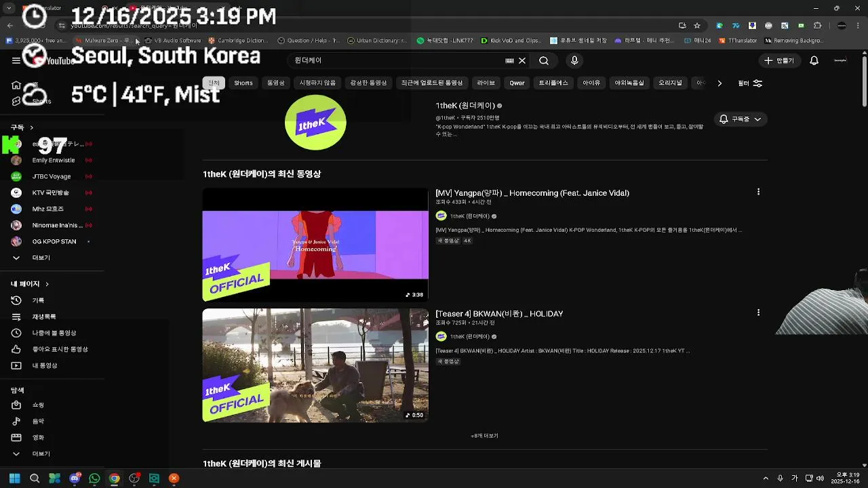The image size is (868, 488).
Task: Select the 오리지널 filter chip
Action: tap(670, 83)
